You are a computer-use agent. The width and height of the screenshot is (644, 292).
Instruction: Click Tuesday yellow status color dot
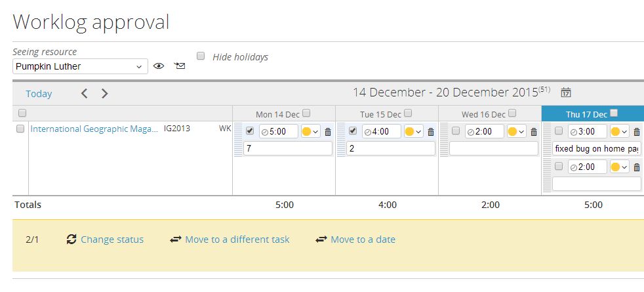point(409,132)
